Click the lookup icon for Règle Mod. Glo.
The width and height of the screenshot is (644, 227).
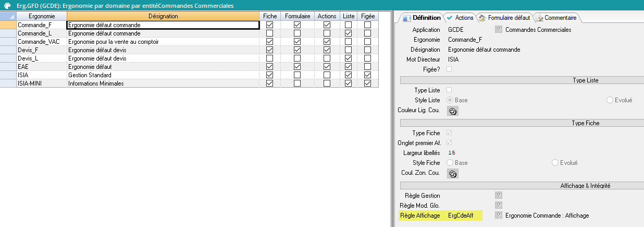tap(499, 205)
